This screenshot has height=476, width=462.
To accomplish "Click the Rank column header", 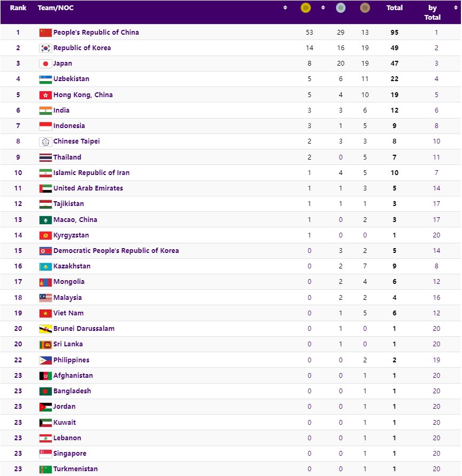I will 18,8.
